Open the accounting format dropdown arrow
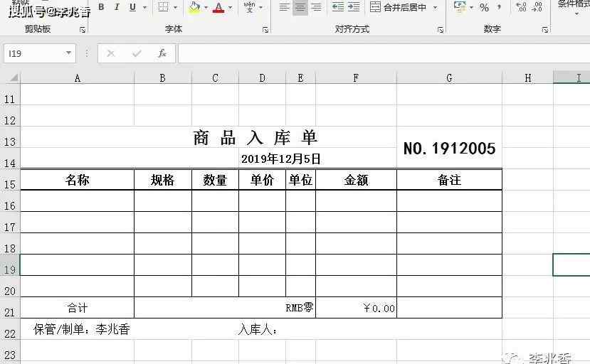The image size is (590, 364). pyautogui.click(x=471, y=7)
